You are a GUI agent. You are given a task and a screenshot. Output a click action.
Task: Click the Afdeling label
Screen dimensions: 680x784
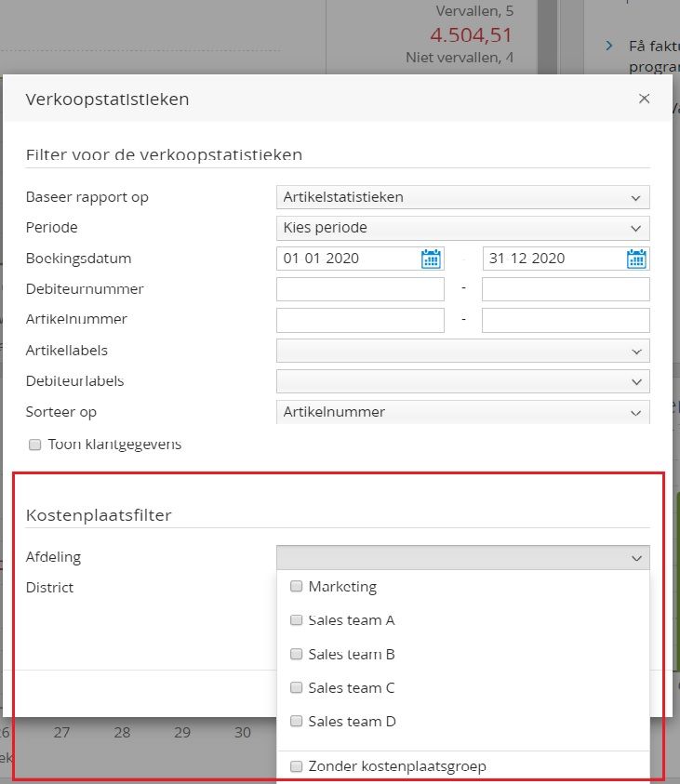point(53,557)
